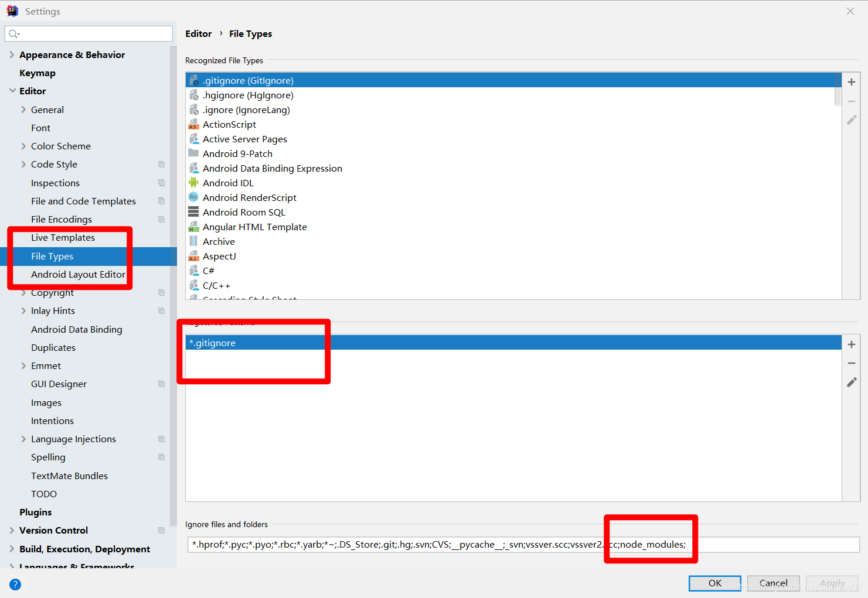Expand the Inlay Hints node
This screenshot has width=868, height=598.
(23, 310)
